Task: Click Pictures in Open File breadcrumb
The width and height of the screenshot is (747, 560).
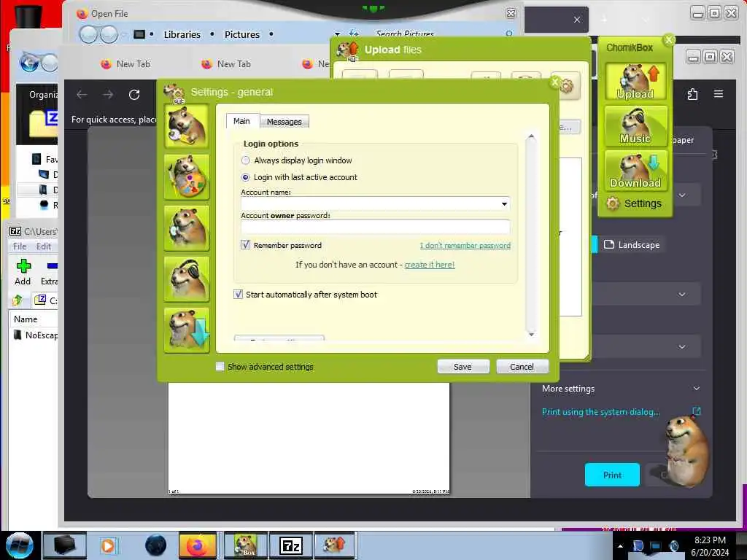Action: pyautogui.click(x=242, y=34)
